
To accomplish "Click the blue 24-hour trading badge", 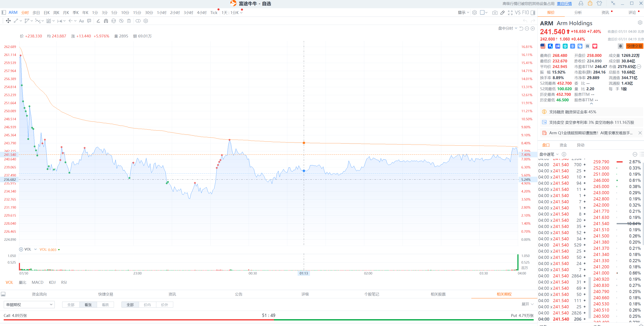I will [x=558, y=46].
